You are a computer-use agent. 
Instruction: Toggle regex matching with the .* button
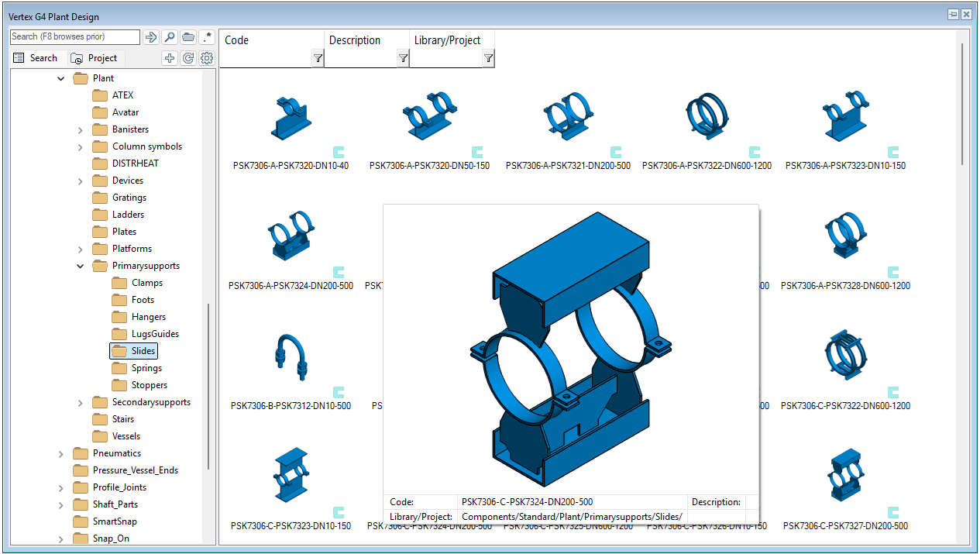click(x=207, y=36)
